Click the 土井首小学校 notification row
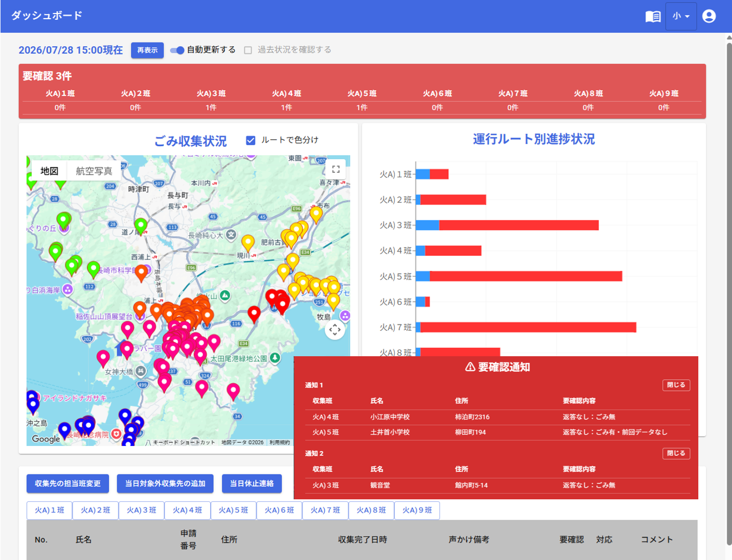Viewport: 732px width, 560px height. 498,432
